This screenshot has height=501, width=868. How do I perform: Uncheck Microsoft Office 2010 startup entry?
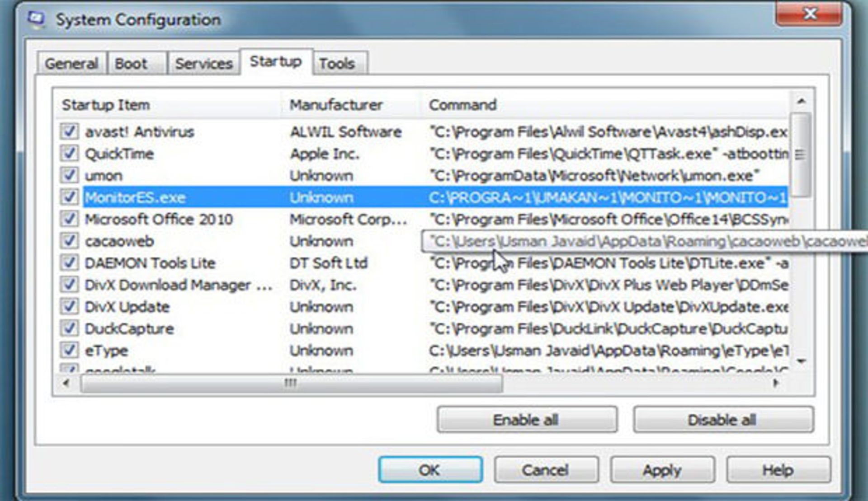69,219
